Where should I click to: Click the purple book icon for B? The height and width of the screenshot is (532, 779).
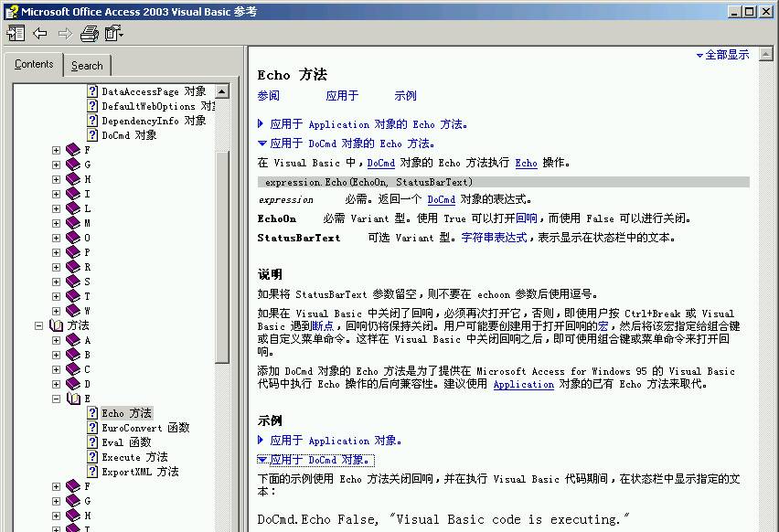tap(73, 355)
